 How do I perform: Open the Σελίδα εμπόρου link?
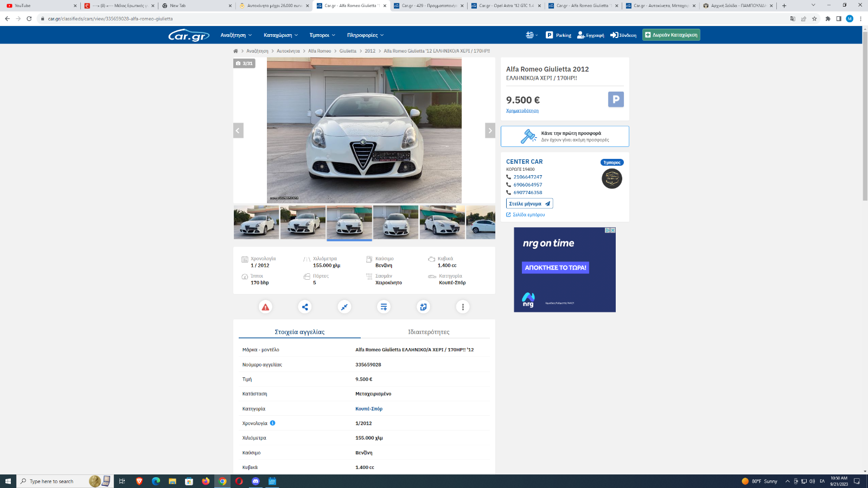click(x=526, y=215)
